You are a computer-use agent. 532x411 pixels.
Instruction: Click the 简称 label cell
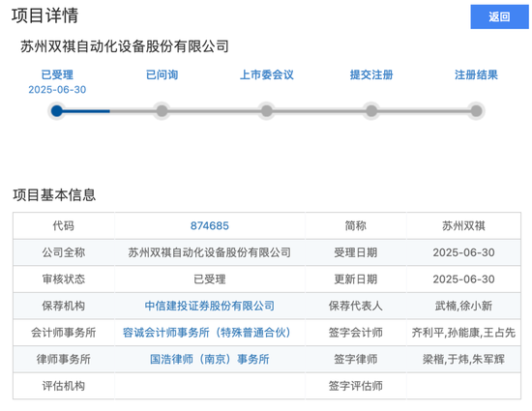pyautogui.click(x=356, y=226)
